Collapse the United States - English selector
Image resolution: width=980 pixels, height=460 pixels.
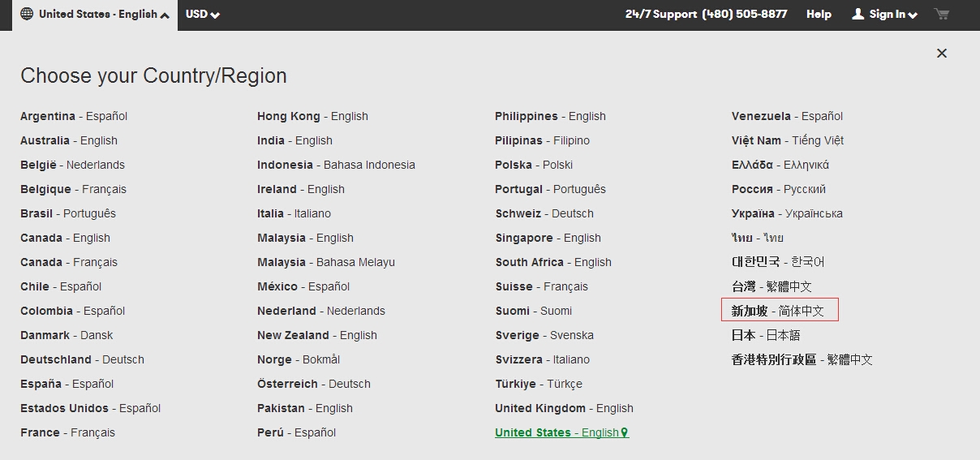165,15
